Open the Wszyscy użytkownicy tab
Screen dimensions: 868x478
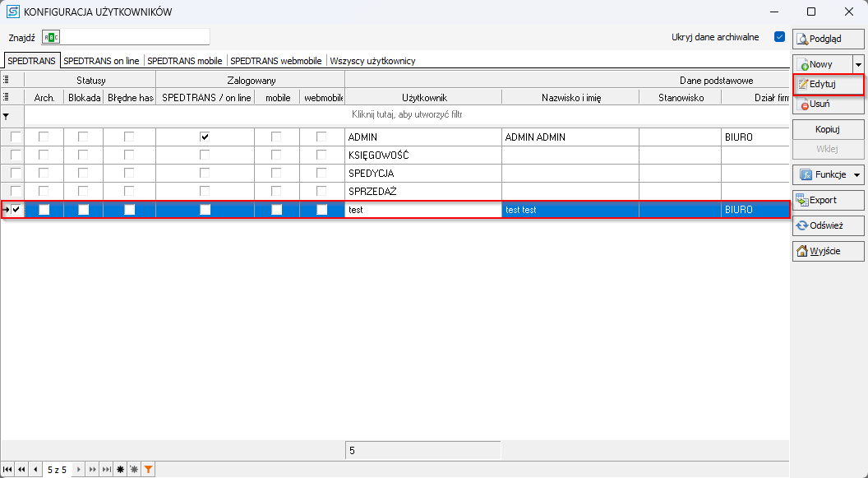372,61
